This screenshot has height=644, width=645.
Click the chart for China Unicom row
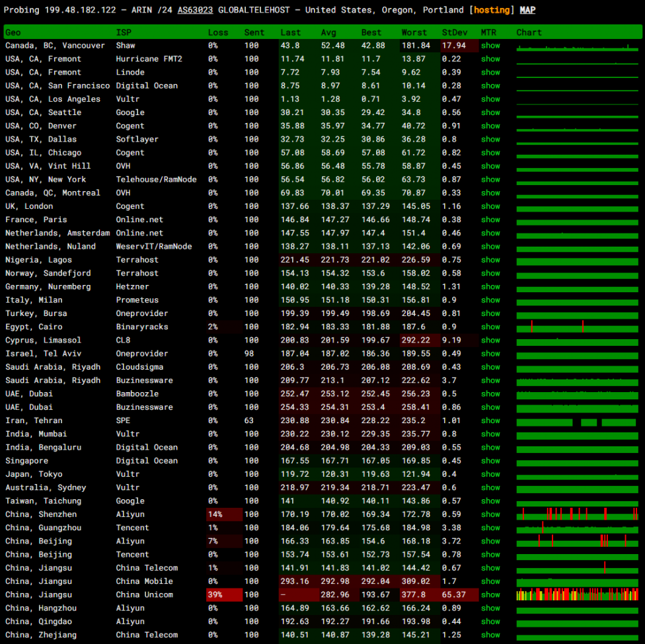[x=577, y=594]
